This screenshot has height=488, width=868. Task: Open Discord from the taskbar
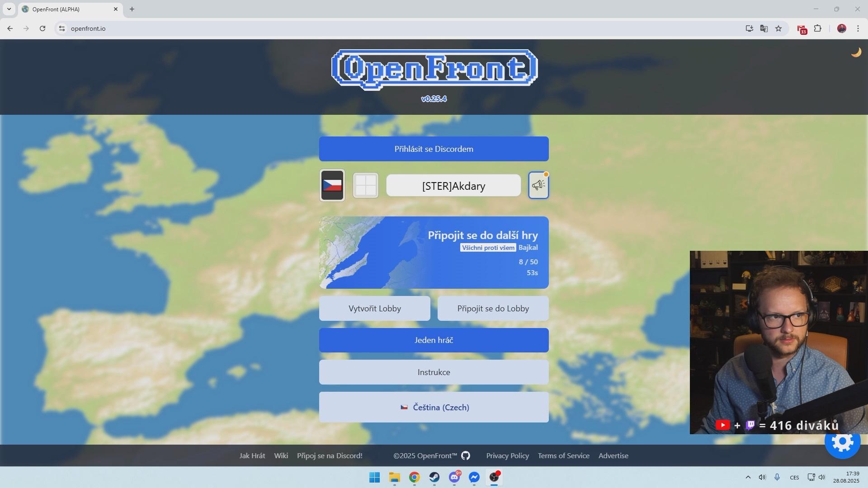454,477
